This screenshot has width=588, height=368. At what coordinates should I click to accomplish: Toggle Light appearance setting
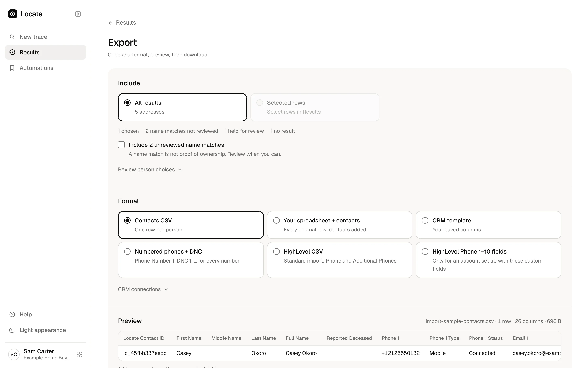[x=46, y=330]
